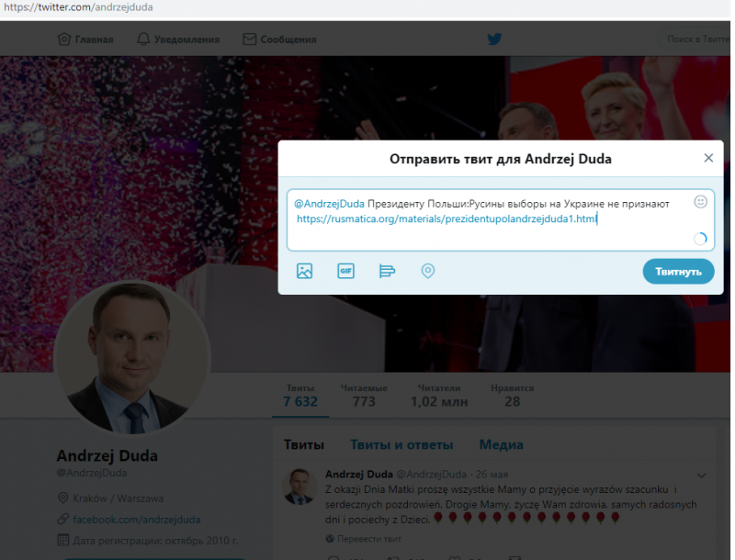Open Andrzej Duda's large profile photo
The height and width of the screenshot is (560, 735).
[131, 358]
